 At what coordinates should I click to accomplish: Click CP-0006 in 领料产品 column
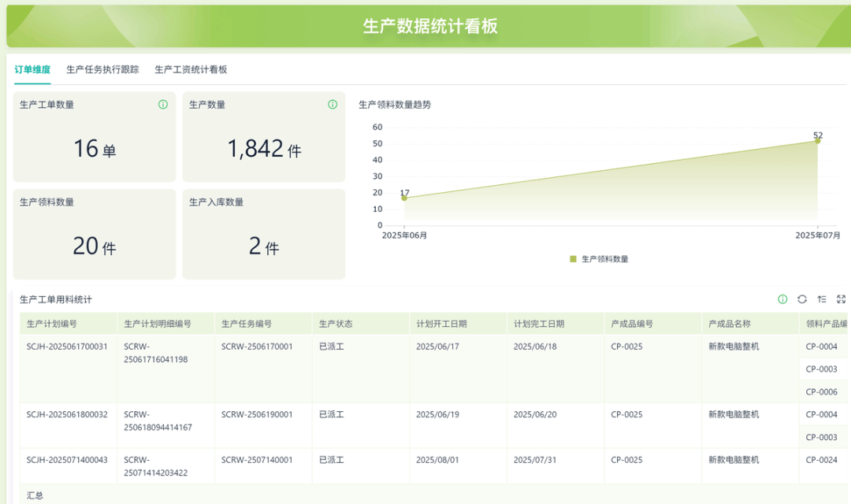click(822, 391)
